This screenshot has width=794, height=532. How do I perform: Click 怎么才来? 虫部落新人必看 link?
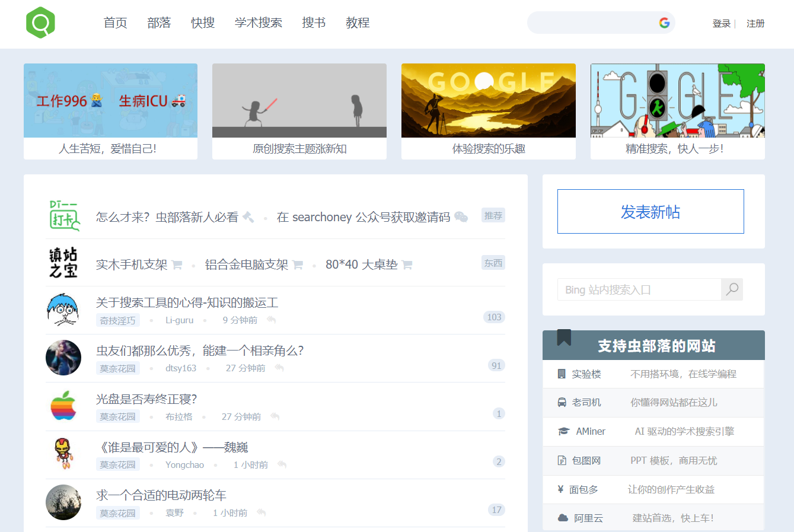click(x=167, y=217)
